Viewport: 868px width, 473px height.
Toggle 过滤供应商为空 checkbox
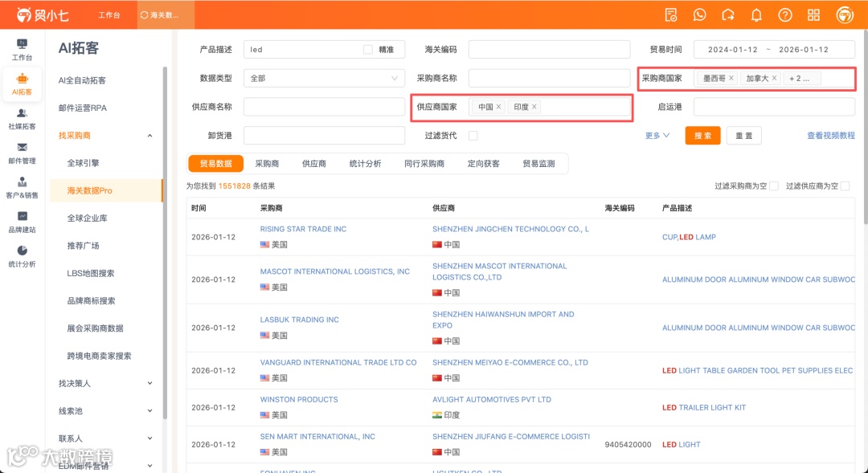click(845, 186)
